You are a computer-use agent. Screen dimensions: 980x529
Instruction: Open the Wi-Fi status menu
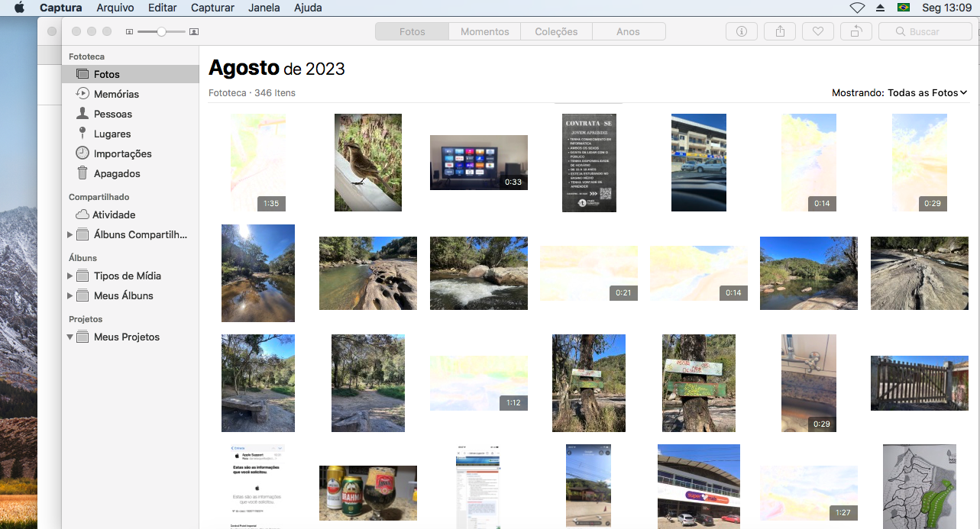[857, 8]
